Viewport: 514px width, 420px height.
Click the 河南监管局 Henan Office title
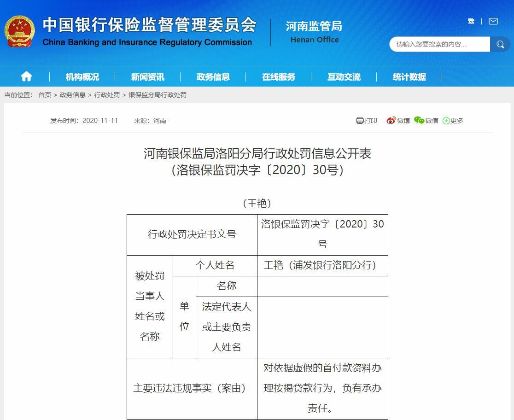coord(314,32)
